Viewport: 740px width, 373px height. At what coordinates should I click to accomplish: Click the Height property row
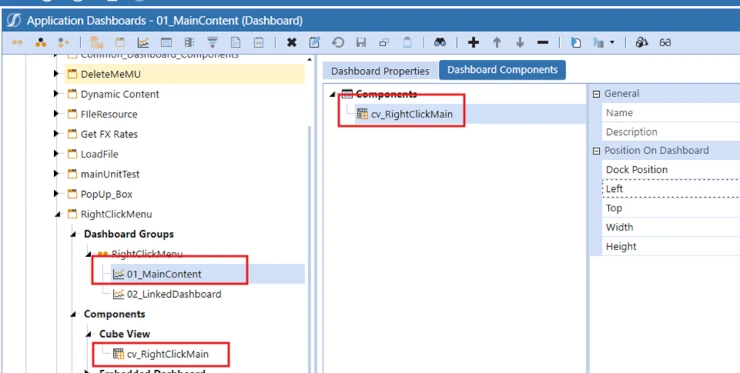pos(671,246)
